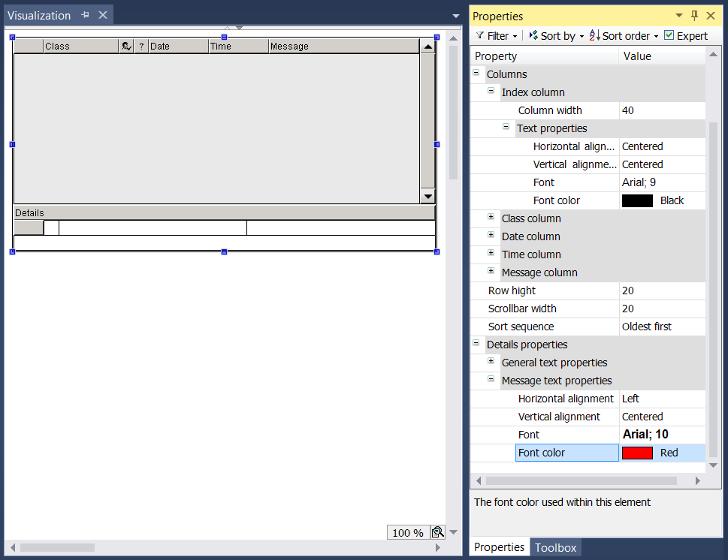
Task: Click the Row hight value 20
Action: coord(662,291)
